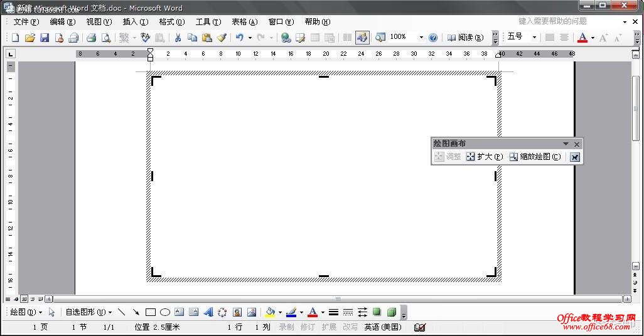Open the 自选图形 AutoShapes dropdown

tap(89, 312)
